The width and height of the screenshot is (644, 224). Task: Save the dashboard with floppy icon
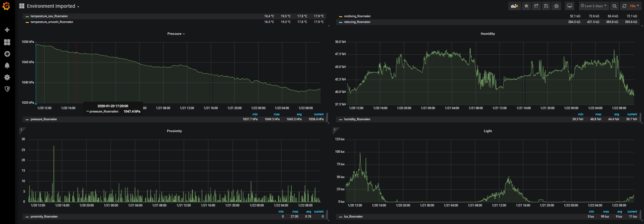click(x=546, y=6)
